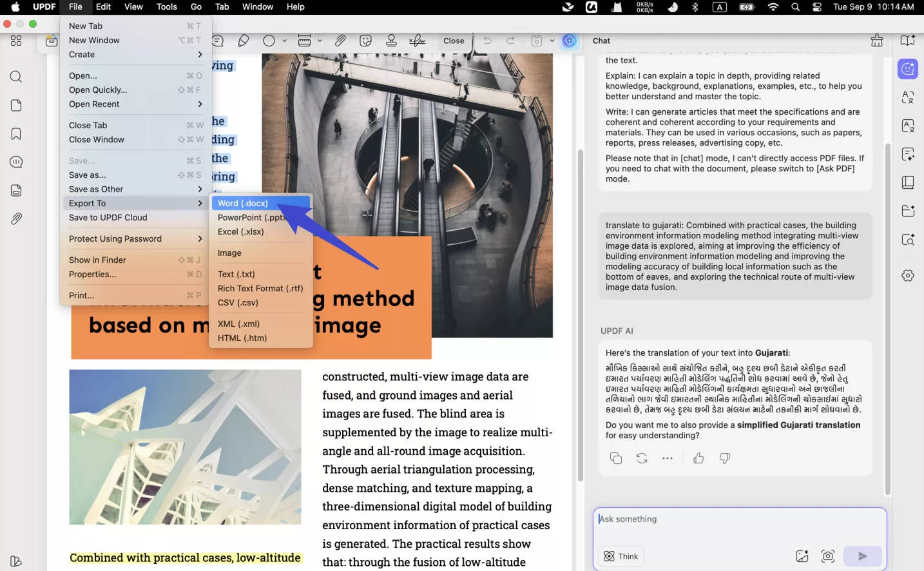The height and width of the screenshot is (571, 924).
Task: Open AI settings gear in right sidebar
Action: (908, 275)
